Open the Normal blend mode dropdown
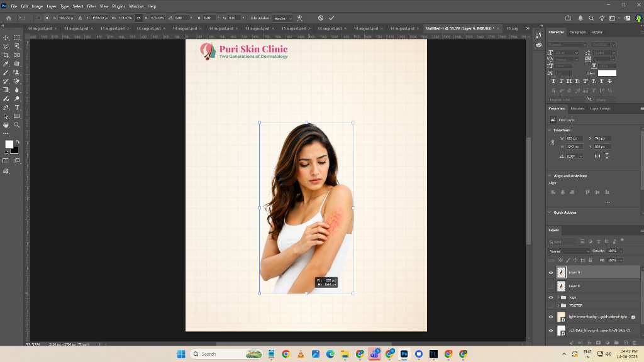Image resolution: width=644 pixels, height=362 pixels. point(569,251)
